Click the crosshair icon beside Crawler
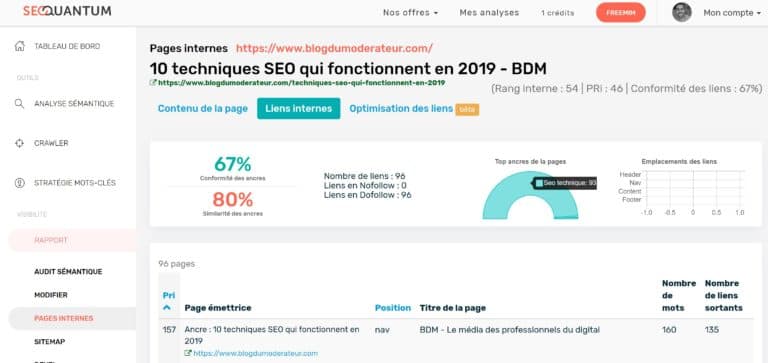 19,143
